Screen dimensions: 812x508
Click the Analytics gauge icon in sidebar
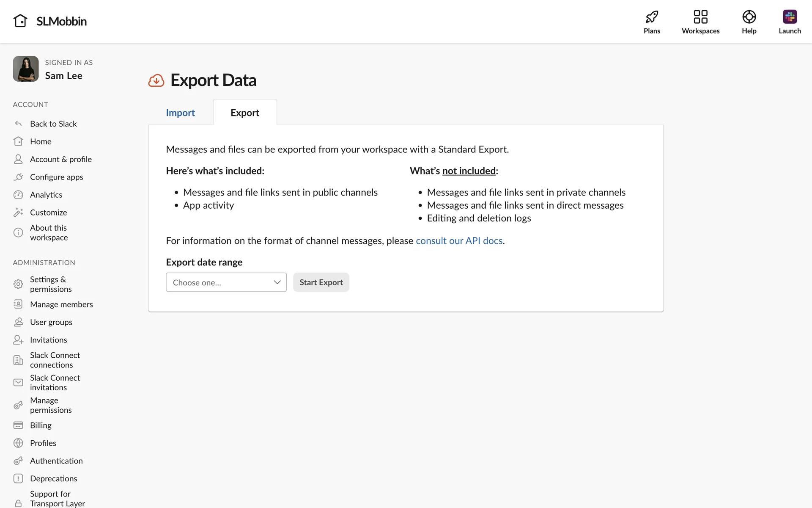point(18,195)
